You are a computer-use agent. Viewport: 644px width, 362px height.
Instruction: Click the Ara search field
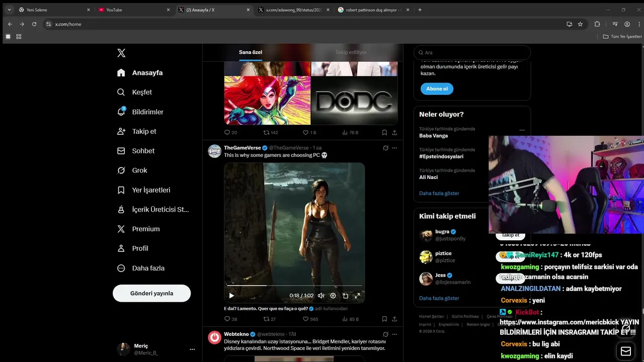point(472,52)
